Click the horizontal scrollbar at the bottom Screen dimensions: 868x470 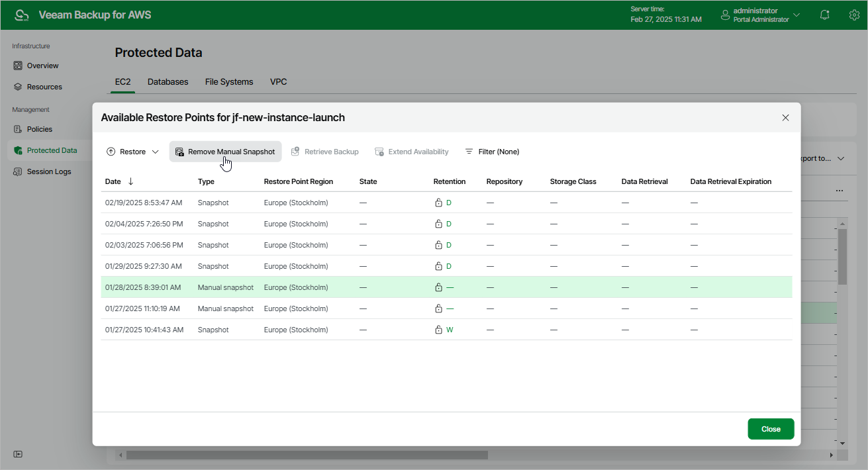pos(307,455)
